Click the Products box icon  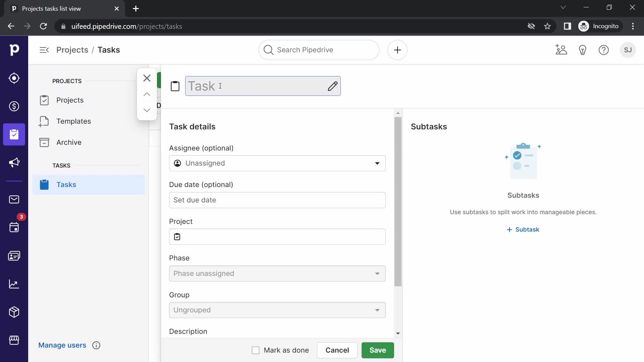coord(14,312)
